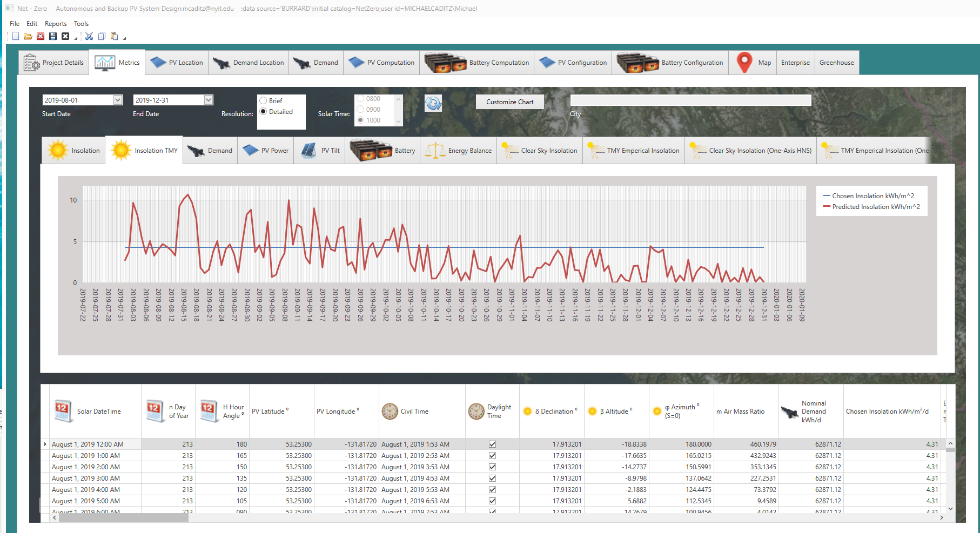This screenshot has height=533, width=980.
Task: Toggle Daylight Time checkbox for 12:00 AM row
Action: pyautogui.click(x=492, y=444)
